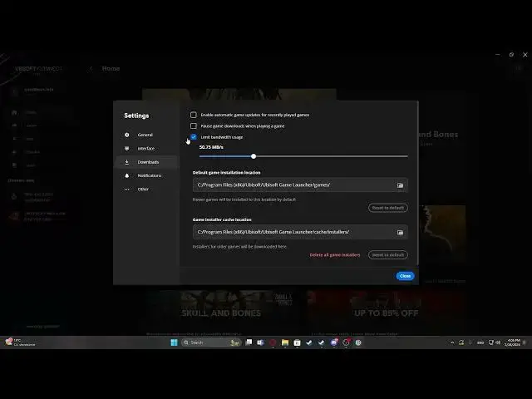Click the purple taskbar app with badge
This screenshot has width=532, height=399.
(x=334, y=342)
